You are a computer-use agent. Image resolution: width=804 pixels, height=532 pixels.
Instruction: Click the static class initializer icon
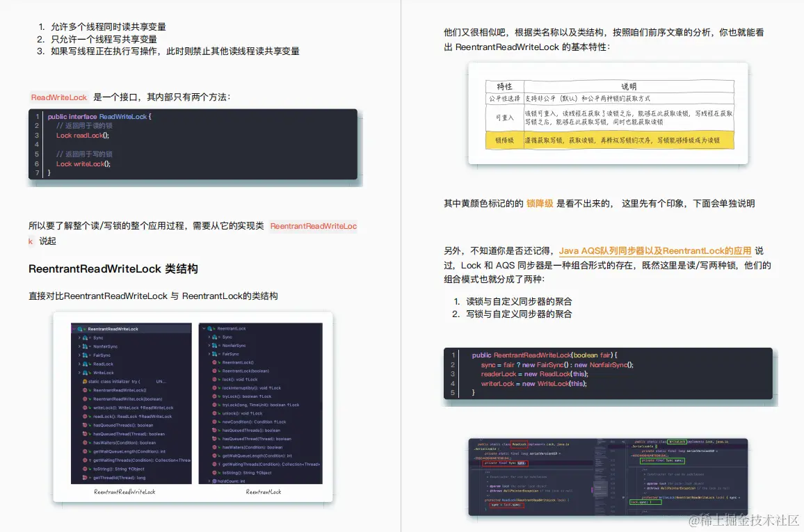tap(84, 382)
